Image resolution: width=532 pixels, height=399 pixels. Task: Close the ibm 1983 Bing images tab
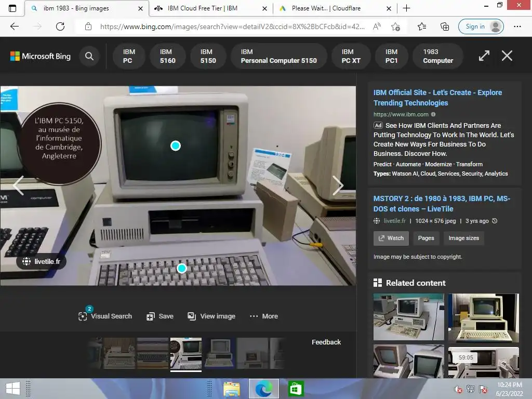[140, 8]
